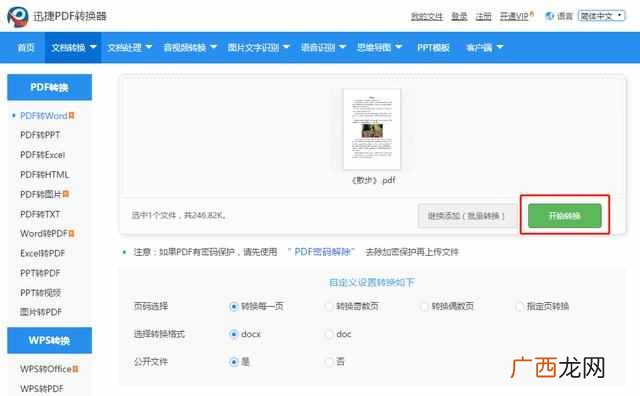The image size is (640, 396).
Task: Select PDF转TXT in the sidebar
Action: coord(40,214)
